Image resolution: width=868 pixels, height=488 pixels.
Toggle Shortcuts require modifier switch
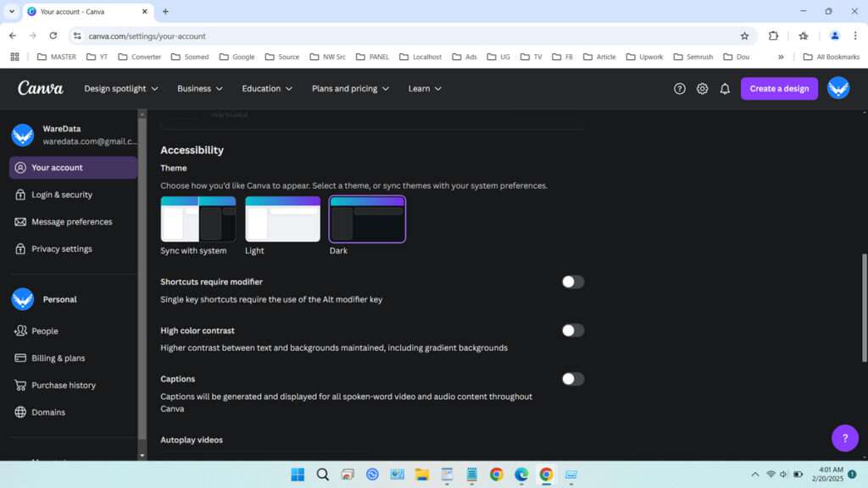[x=573, y=281]
